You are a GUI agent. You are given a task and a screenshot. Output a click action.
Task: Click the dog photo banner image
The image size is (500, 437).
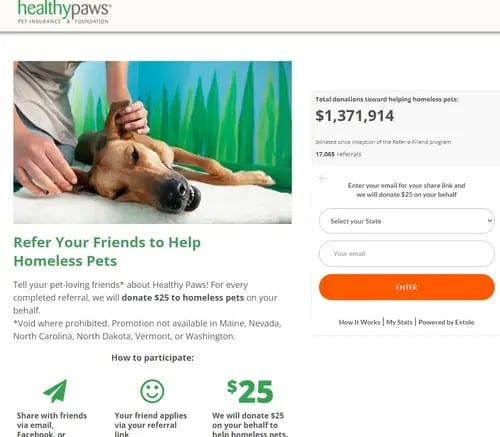point(153,142)
